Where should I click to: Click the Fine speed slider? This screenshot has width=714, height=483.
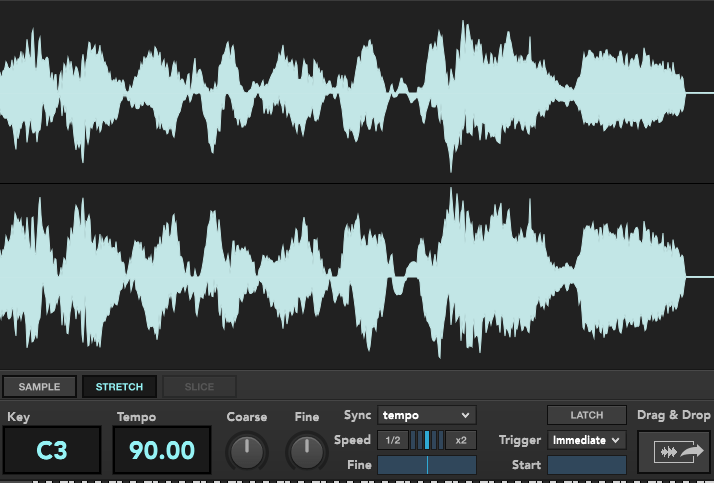(x=426, y=465)
